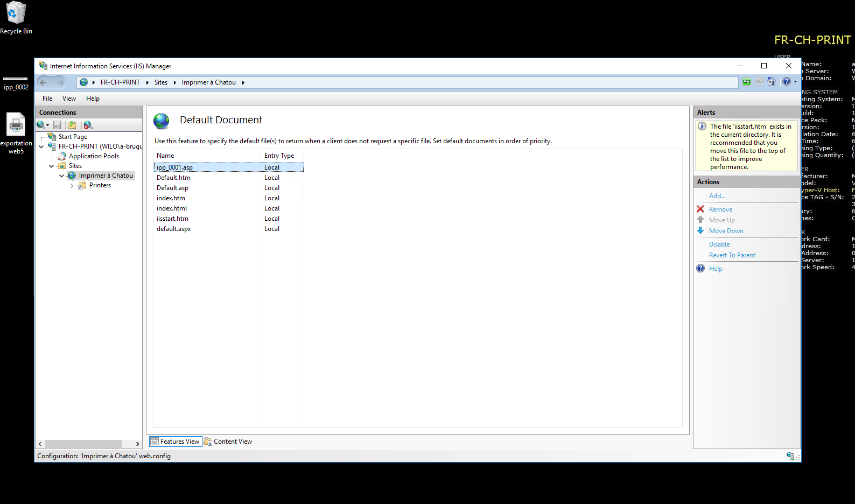Click the blue Help question mark icon
The width and height of the screenshot is (855, 504).
(x=786, y=82)
